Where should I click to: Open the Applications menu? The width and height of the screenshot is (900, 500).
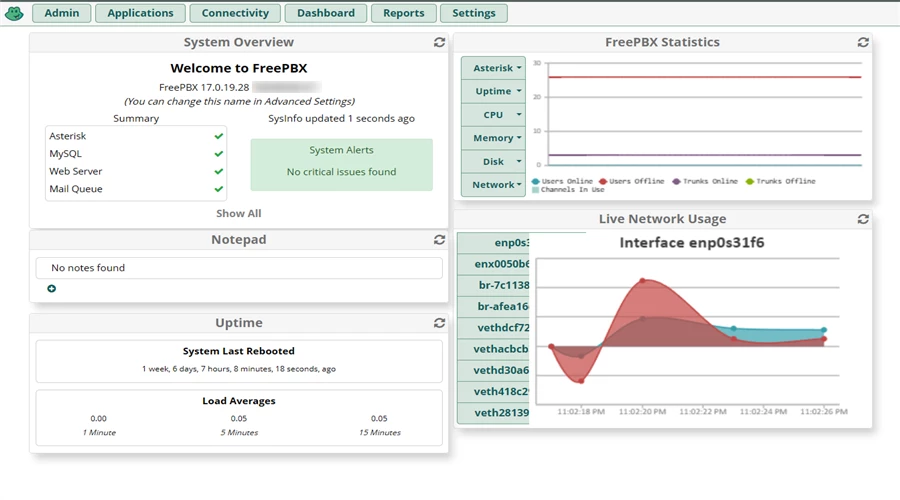(x=140, y=13)
